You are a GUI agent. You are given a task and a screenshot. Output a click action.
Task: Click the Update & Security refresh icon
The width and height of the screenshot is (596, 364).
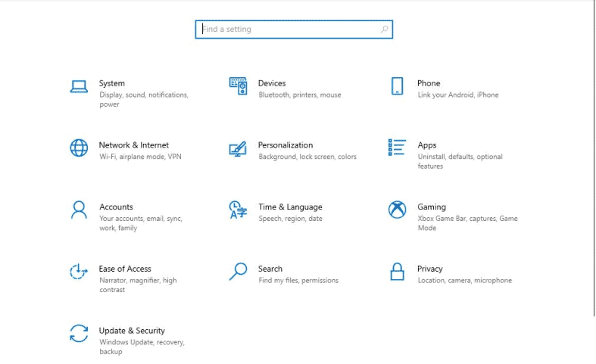79,333
